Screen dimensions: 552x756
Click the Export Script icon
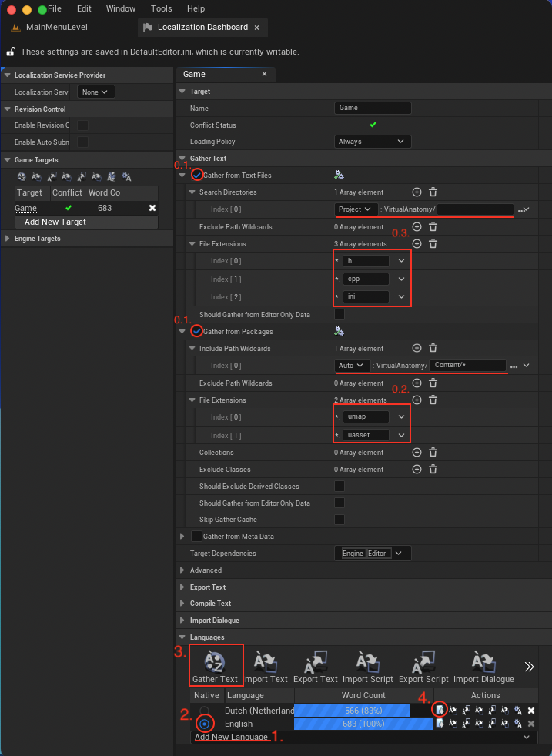tap(423, 662)
